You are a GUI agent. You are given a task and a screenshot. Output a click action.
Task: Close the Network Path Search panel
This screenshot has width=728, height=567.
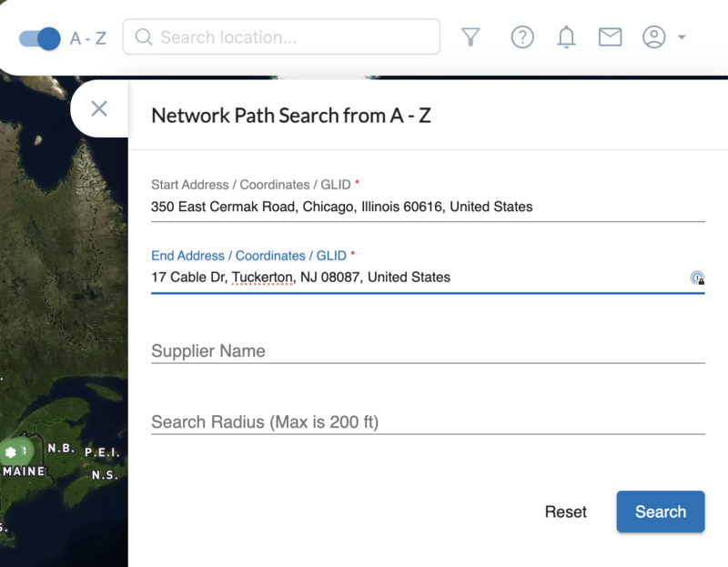pyautogui.click(x=100, y=107)
